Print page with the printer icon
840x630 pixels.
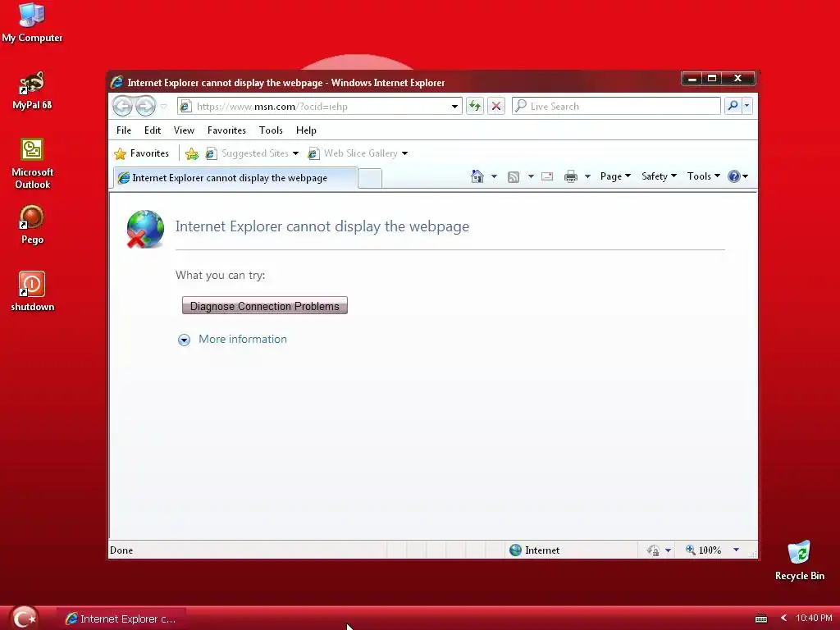pos(571,176)
